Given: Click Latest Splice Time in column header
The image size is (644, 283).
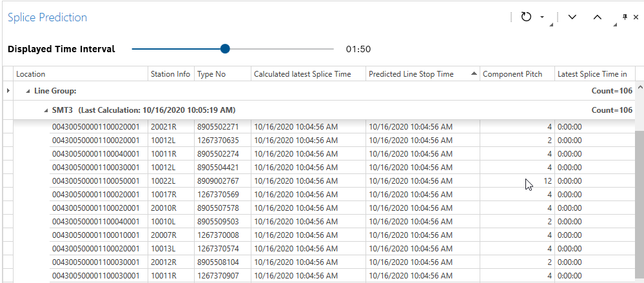Looking at the screenshot, I should [x=595, y=74].
